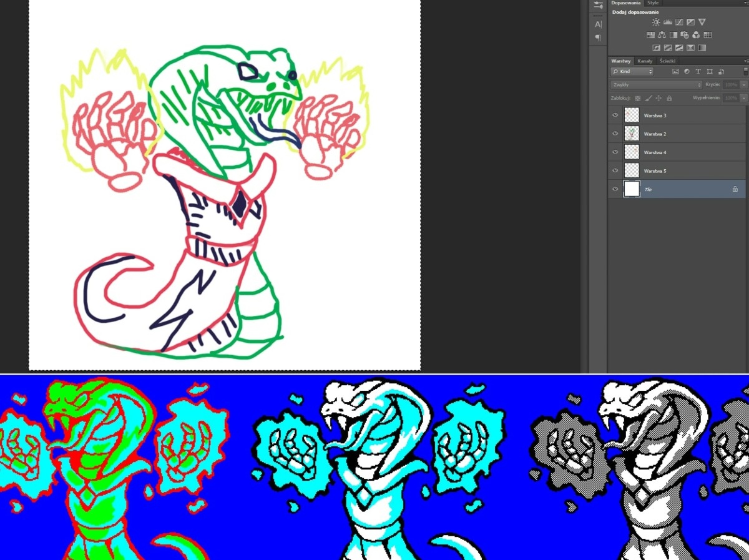Click the Krycie opacity value field
This screenshot has width=749, height=560.
pyautogui.click(x=731, y=85)
